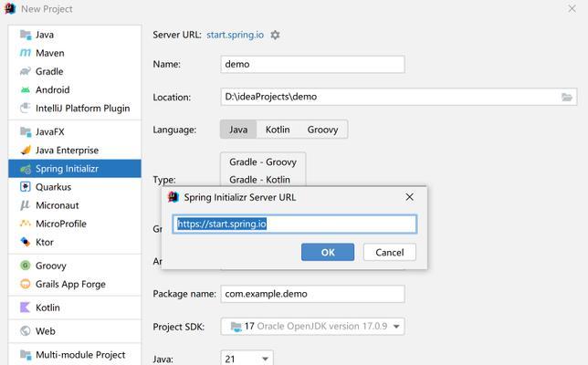
Task: Click the Gradle elephant icon
Action: [x=26, y=71]
